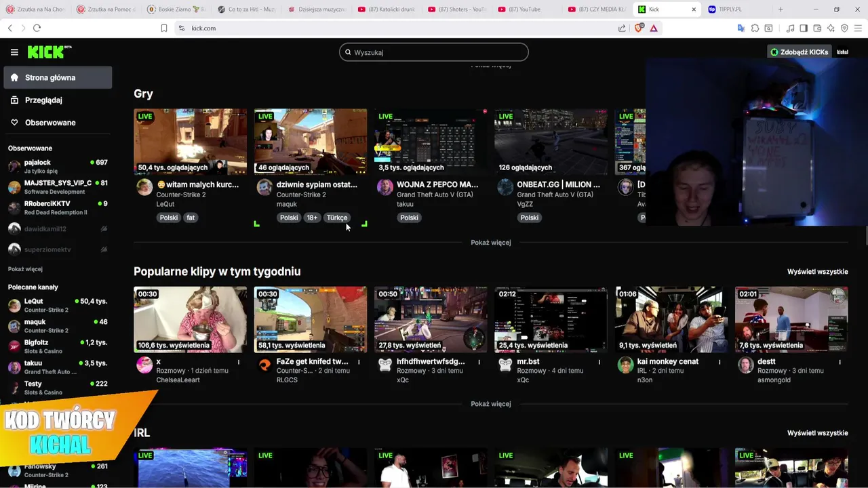Reload the page with refresh icon
868x488 pixels.
(x=37, y=28)
